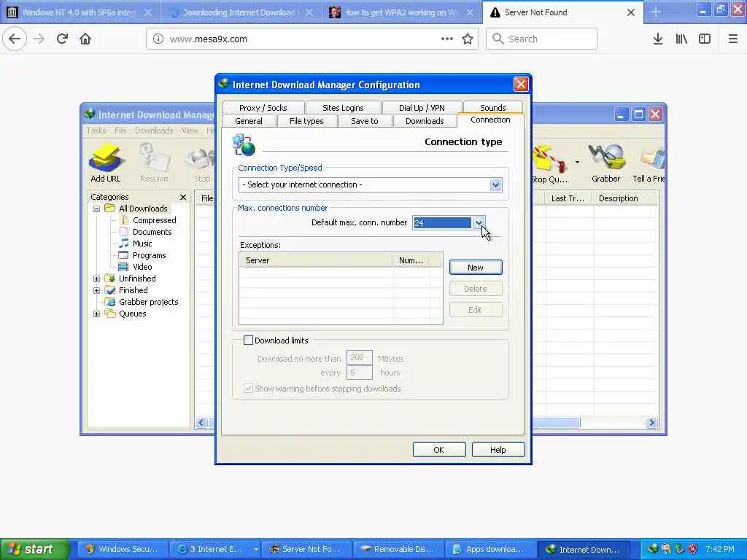The image size is (747, 560).
Task: Close the Categories panel
Action: pyautogui.click(x=183, y=197)
